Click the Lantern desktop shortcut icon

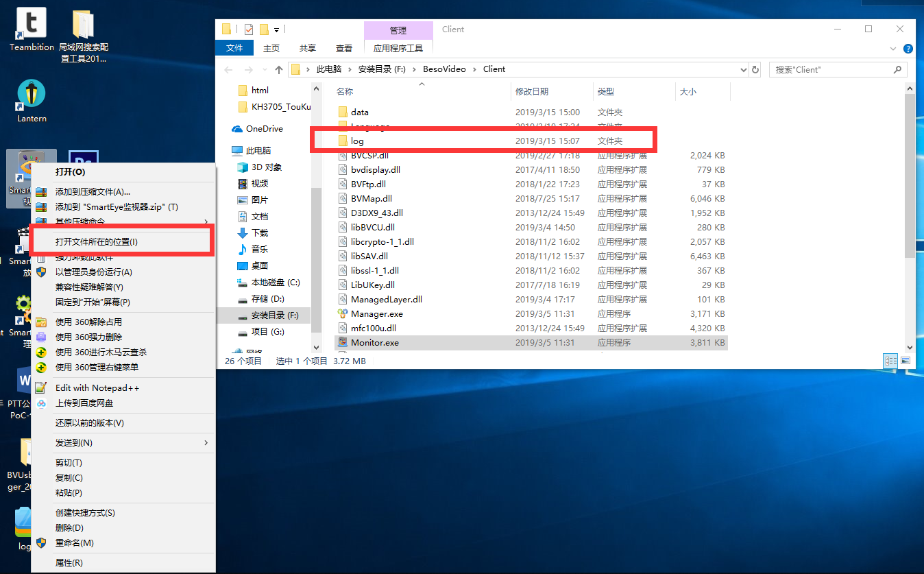(32, 95)
